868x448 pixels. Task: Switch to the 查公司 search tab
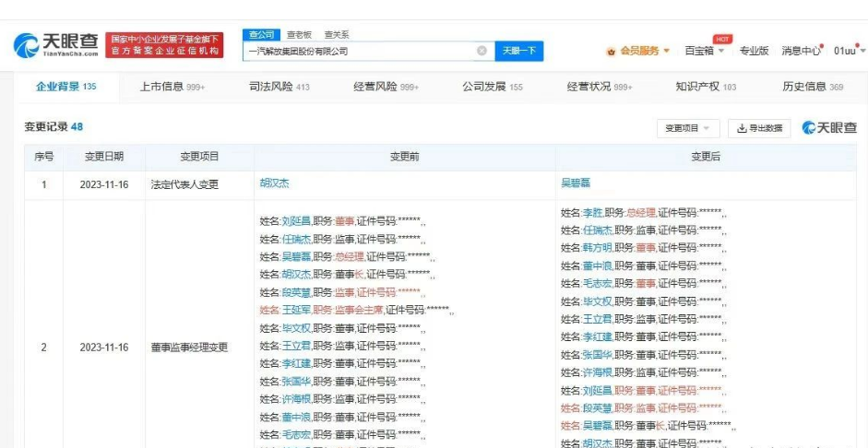[x=261, y=34]
